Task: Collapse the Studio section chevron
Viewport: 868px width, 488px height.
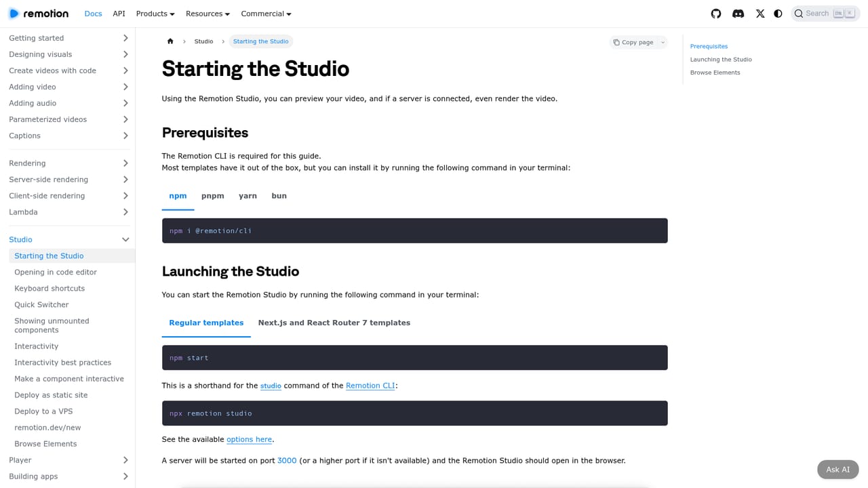Action: tap(125, 239)
